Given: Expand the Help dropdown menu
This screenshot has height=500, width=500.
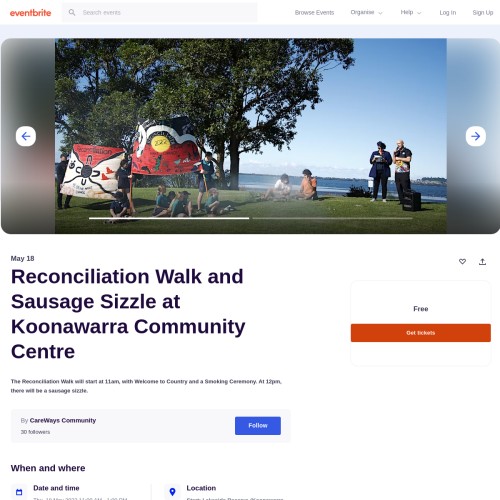Looking at the screenshot, I should click(x=411, y=12).
